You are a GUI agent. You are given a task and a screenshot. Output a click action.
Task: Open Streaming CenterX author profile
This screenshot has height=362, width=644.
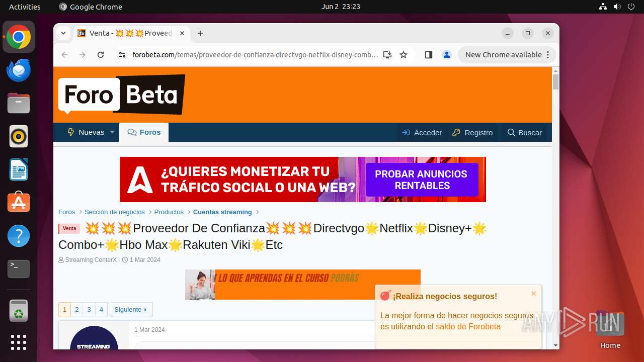point(91,260)
